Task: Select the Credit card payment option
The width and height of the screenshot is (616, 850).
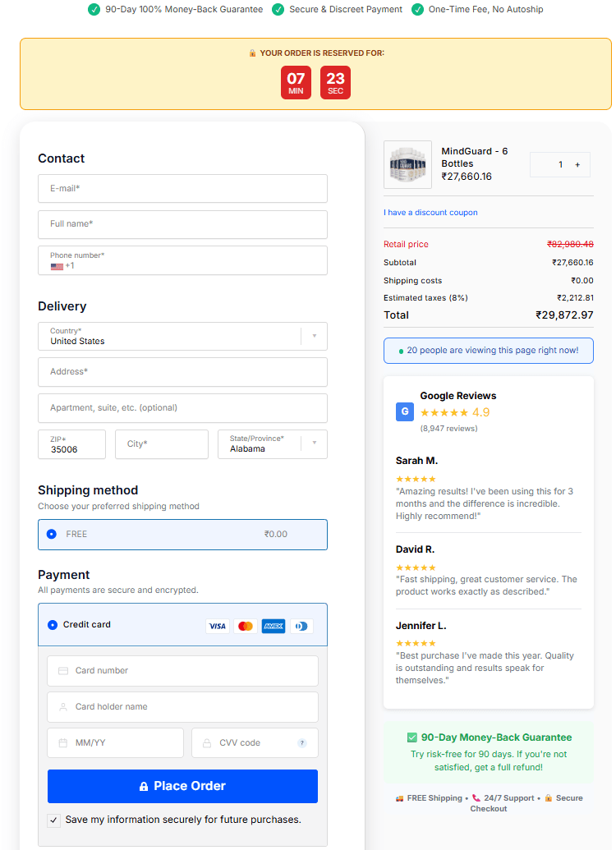Action: click(51, 625)
